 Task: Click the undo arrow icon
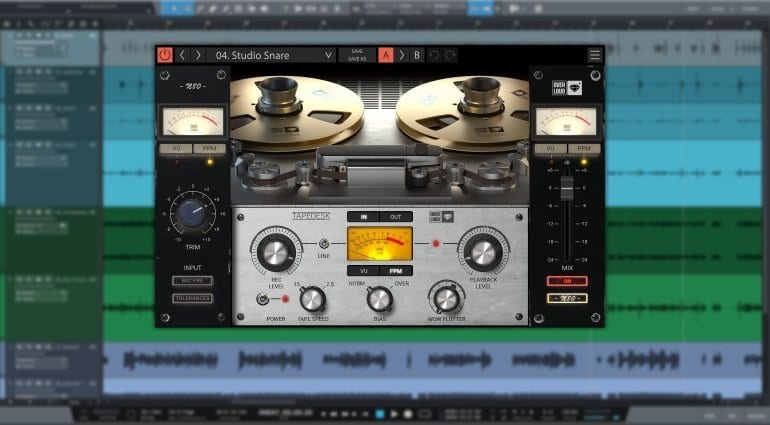pyautogui.click(x=434, y=55)
